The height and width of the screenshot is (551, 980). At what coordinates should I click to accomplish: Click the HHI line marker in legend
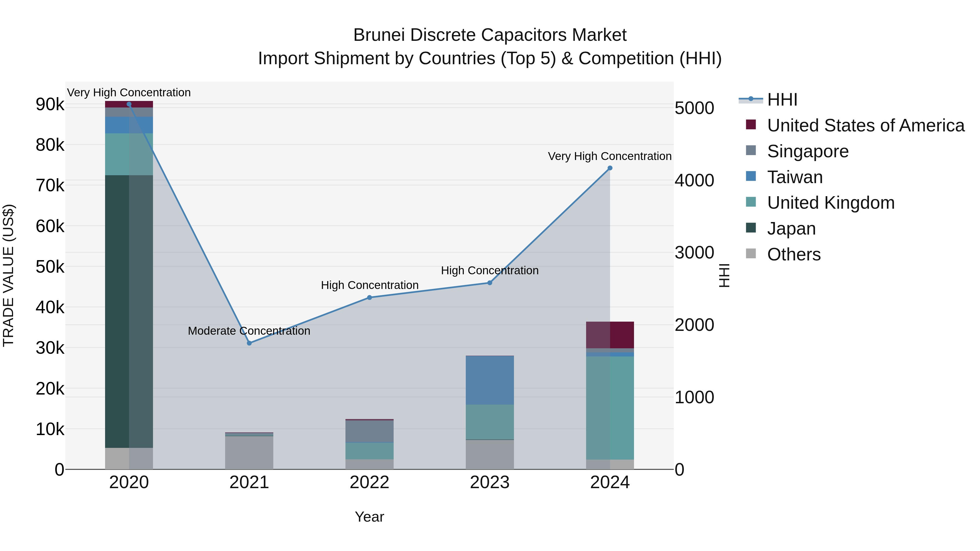[x=751, y=99]
